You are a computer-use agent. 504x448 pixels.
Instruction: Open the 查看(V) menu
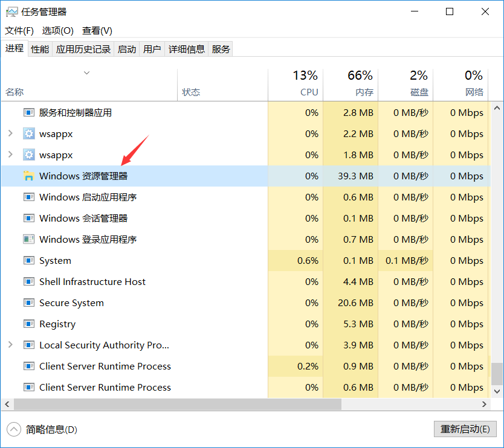97,31
